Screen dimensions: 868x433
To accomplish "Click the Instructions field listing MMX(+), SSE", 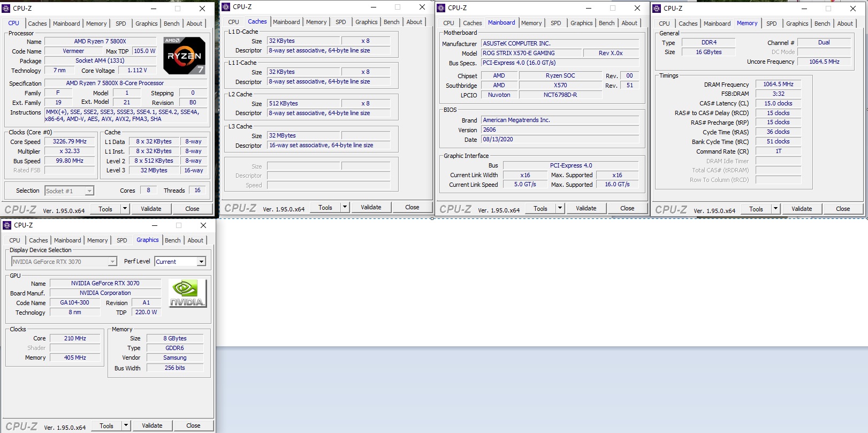I will tap(125, 116).
